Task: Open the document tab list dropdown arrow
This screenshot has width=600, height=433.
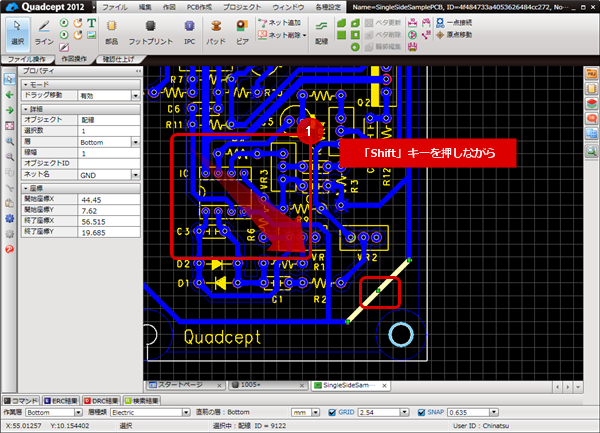Action: click(x=578, y=387)
